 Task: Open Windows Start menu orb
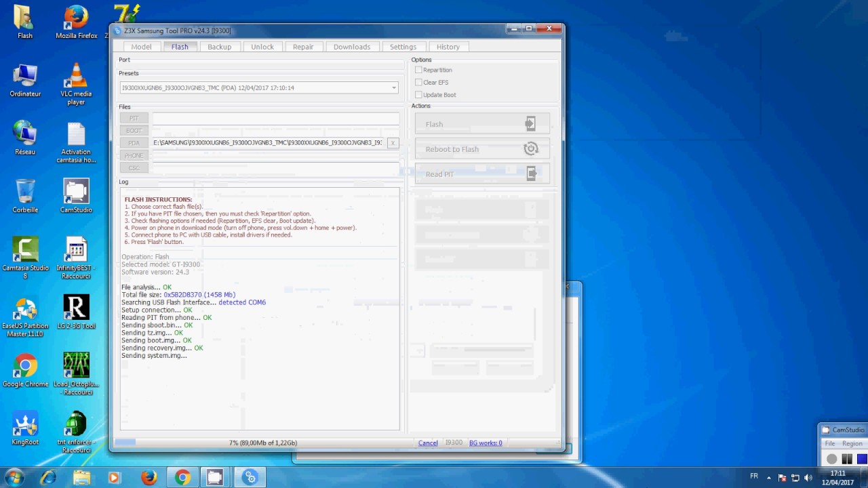[x=14, y=477]
